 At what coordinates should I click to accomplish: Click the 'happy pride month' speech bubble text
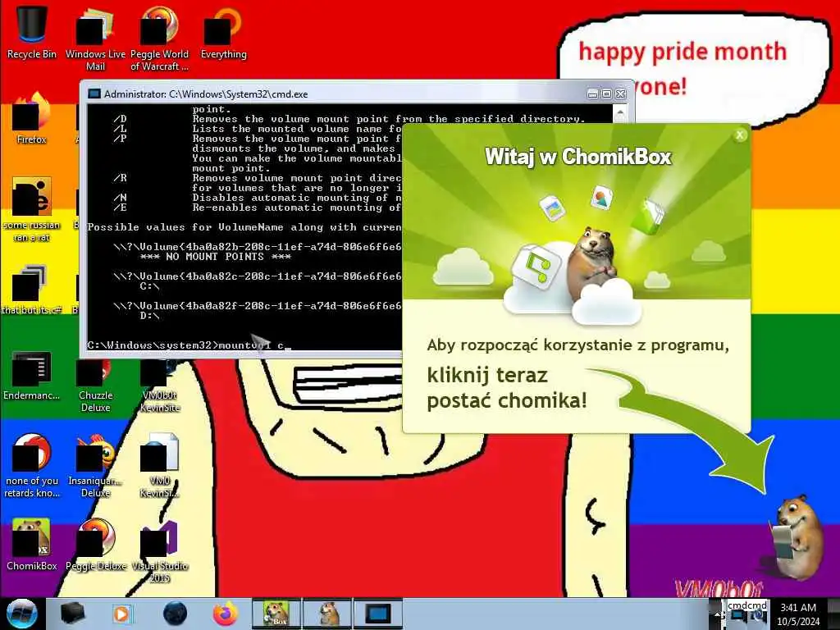coord(682,52)
